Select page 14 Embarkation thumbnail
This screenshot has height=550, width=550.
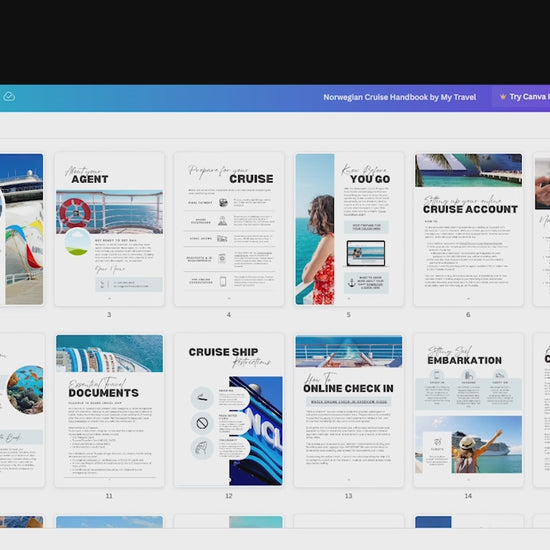[x=468, y=410]
